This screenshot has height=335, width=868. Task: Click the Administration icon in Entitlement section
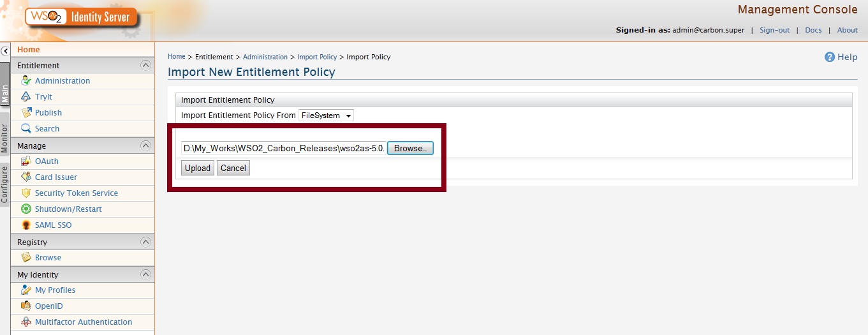coord(26,81)
